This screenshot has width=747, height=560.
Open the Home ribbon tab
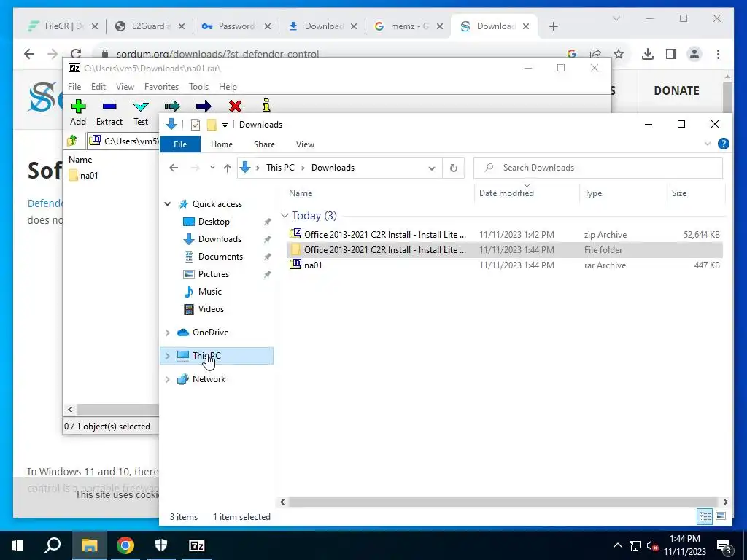pos(222,144)
